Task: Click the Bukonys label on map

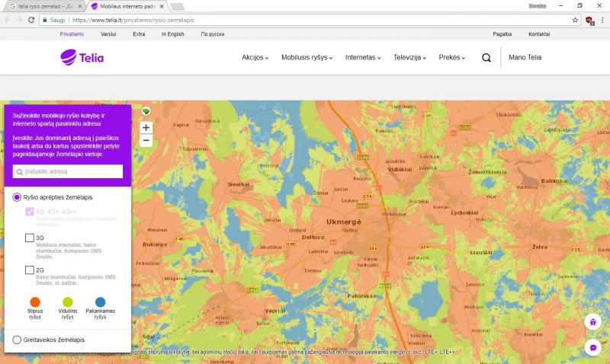Action: pos(155,244)
